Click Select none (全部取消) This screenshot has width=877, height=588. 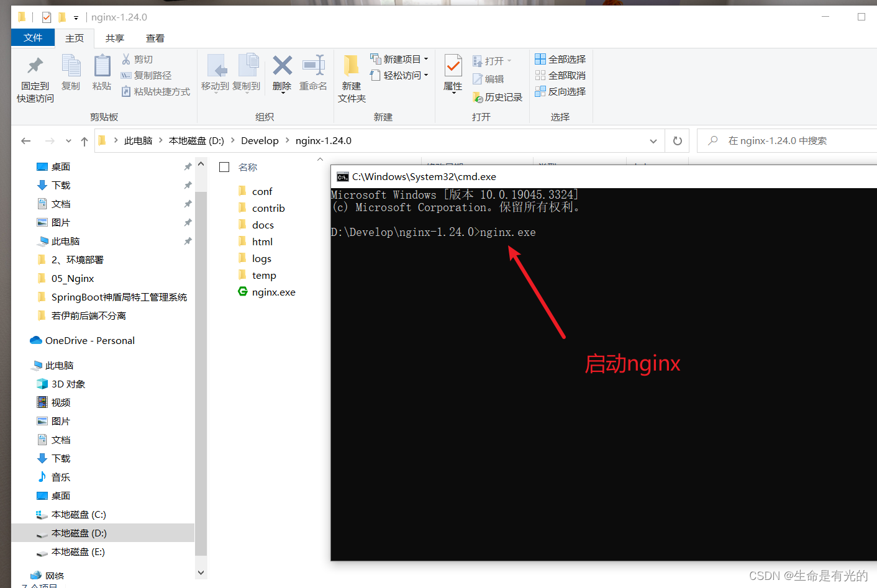click(560, 75)
